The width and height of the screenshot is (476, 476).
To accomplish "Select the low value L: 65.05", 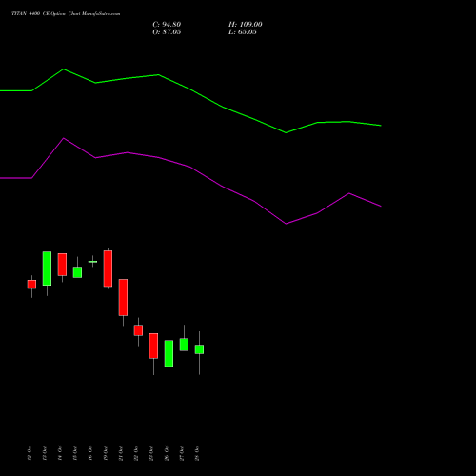I will click(243, 32).
